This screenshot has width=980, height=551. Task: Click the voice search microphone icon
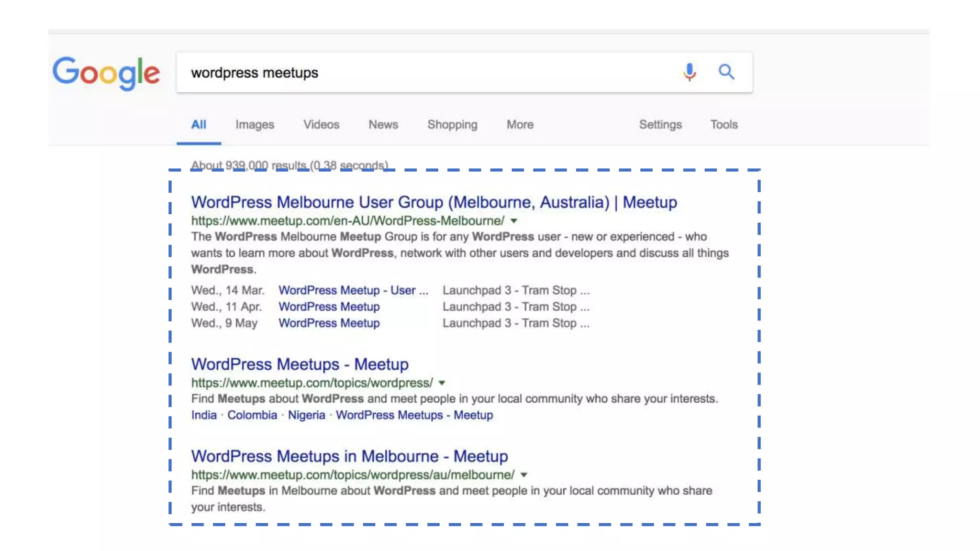click(x=689, y=72)
